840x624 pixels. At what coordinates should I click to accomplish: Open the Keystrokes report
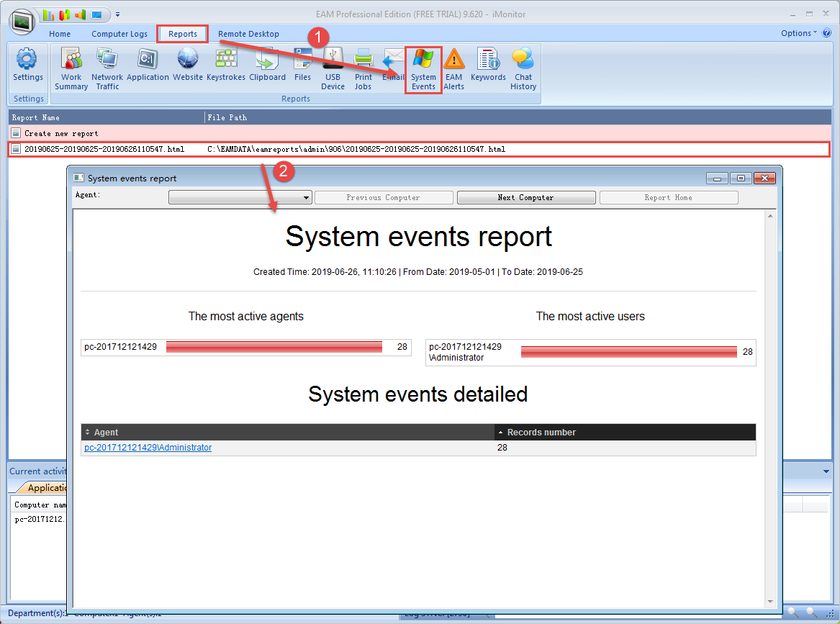[225, 64]
